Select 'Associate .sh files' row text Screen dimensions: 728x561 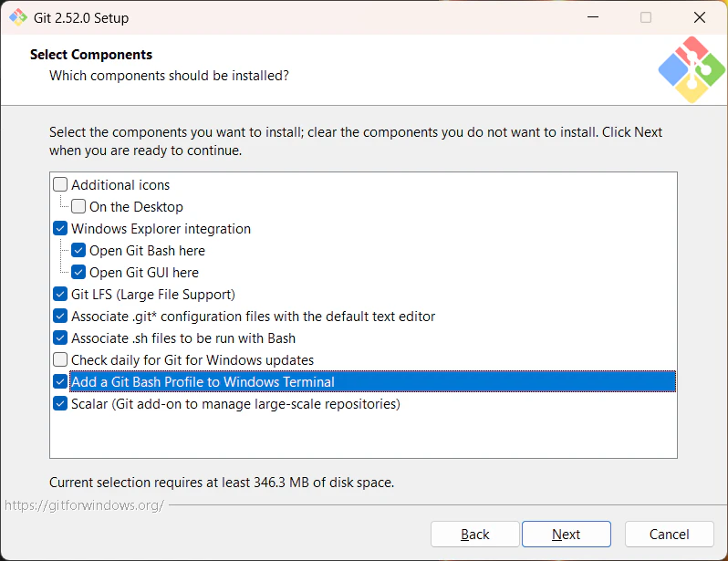coord(183,338)
